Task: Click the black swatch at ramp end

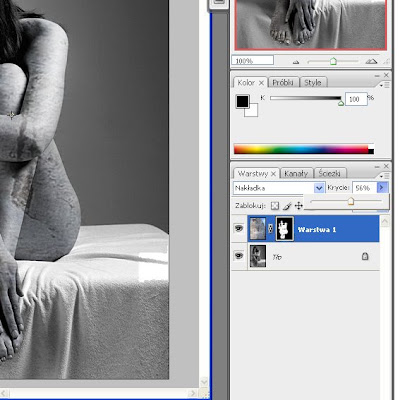Action: pos(371,152)
